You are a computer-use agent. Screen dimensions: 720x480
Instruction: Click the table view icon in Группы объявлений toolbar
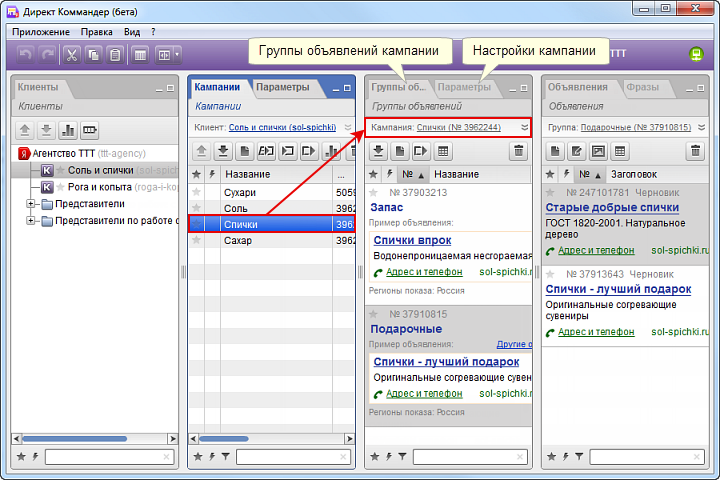[443, 151]
